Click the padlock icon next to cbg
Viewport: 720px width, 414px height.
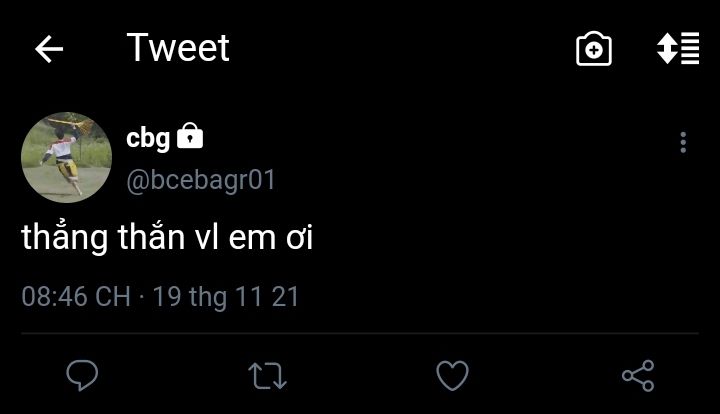190,137
